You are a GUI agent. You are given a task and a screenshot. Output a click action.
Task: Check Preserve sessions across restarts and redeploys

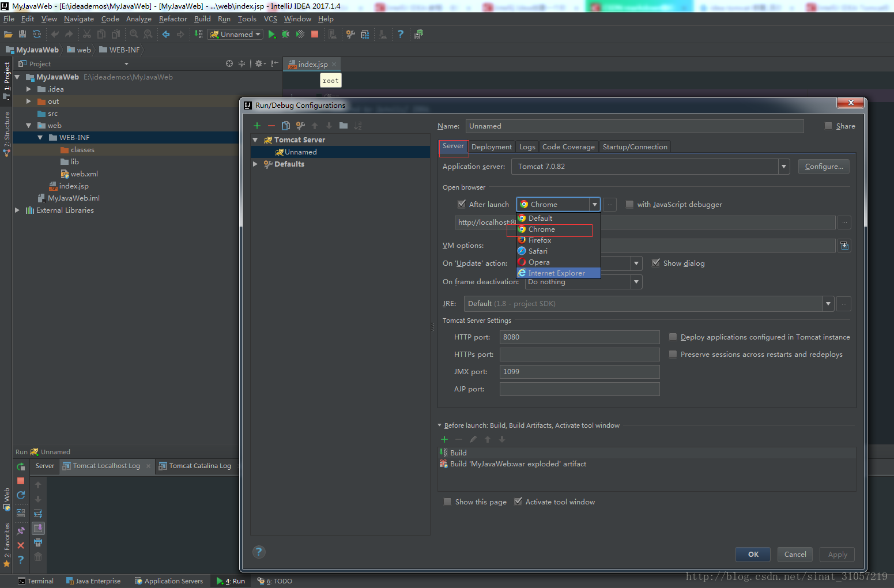[x=673, y=354]
